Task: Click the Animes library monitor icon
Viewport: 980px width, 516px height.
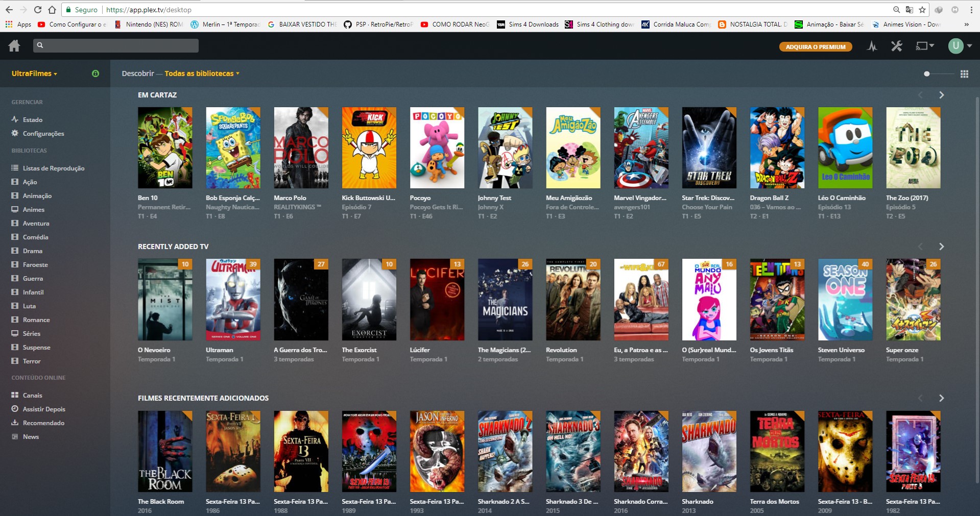Action: (x=15, y=209)
